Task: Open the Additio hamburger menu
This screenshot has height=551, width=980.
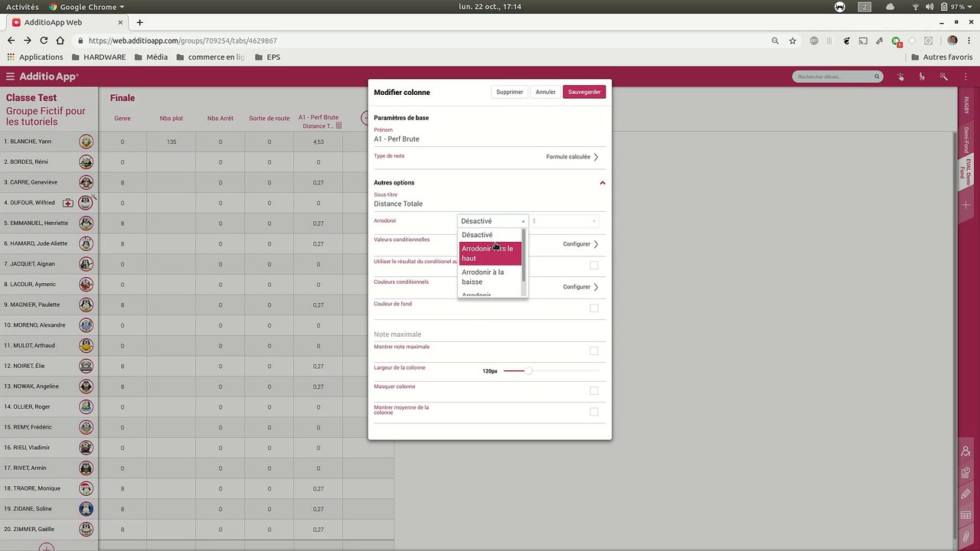Action: pyautogui.click(x=10, y=77)
